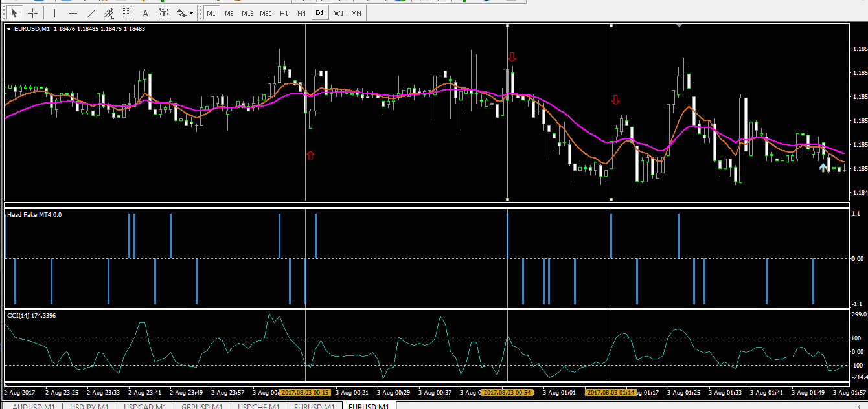Set chart period to M30
This screenshot has height=409, width=868.
tap(266, 13)
